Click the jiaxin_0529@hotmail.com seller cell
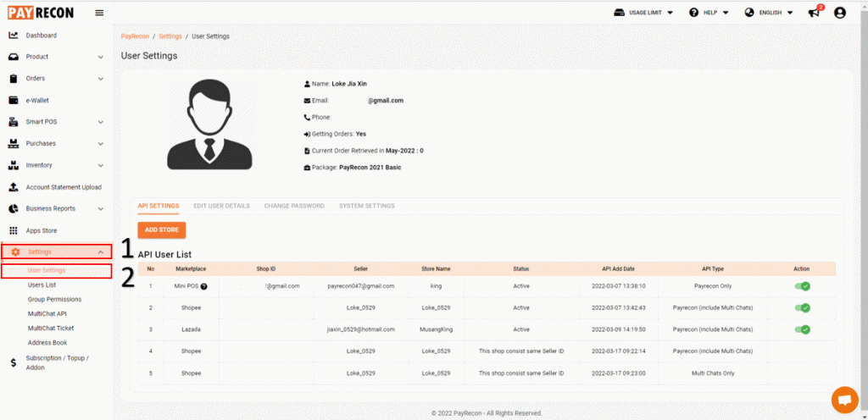Screen dimensions: 868x420 tap(361, 329)
